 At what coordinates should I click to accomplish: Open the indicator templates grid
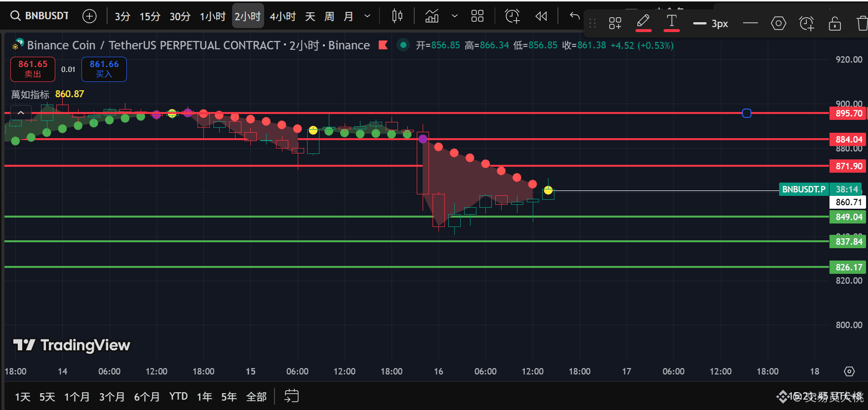477,16
